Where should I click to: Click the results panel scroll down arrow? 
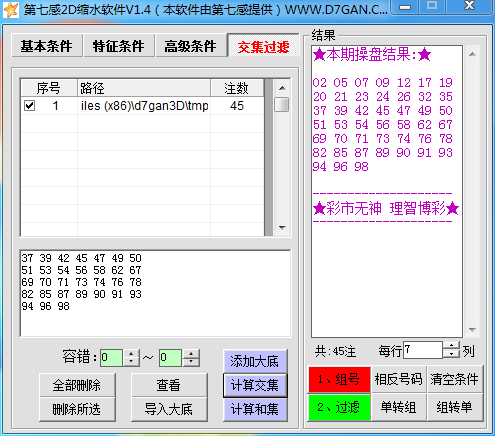tap(472, 330)
